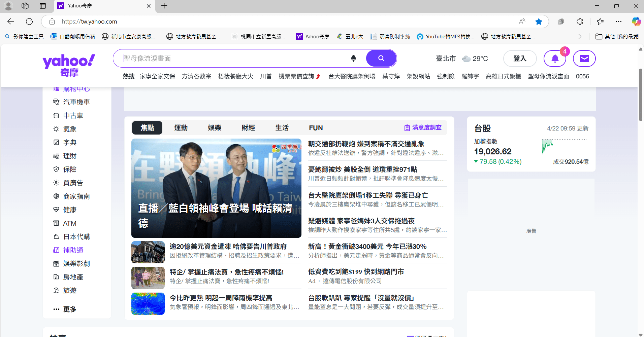Viewport: 644px width, 337px height.
Task: Open the Yahoo奇摩 bookmark
Action: pyautogui.click(x=313, y=36)
